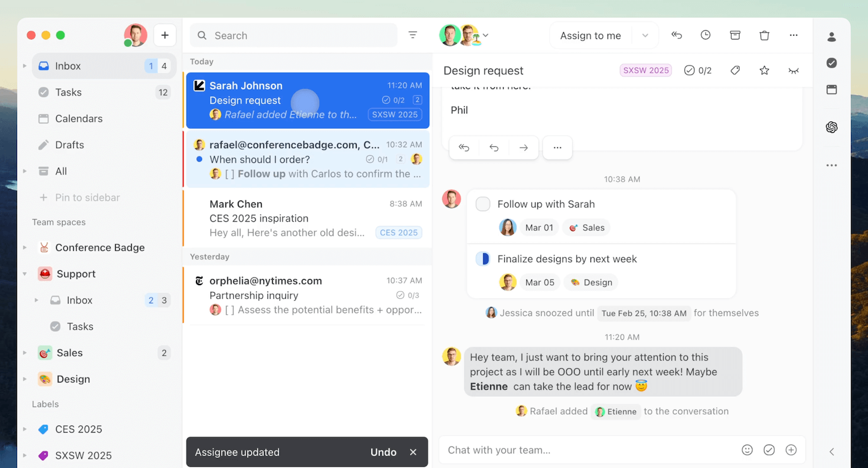Open the message list filter icon

tap(413, 35)
